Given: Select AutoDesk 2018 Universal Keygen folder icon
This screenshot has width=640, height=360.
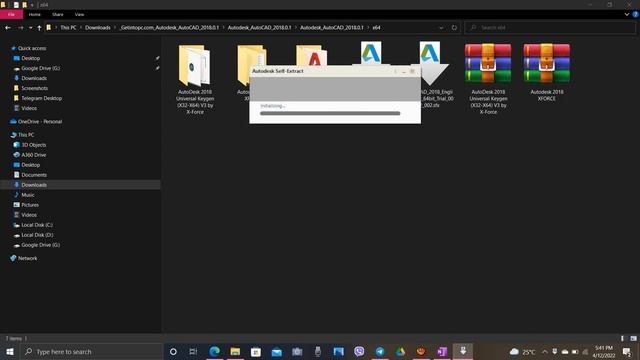Looking at the screenshot, I should coord(195,65).
